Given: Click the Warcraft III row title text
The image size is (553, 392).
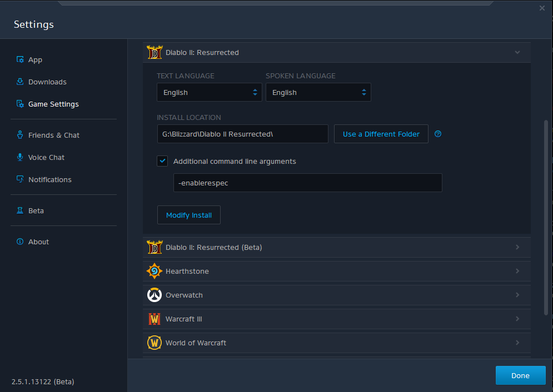Looking at the screenshot, I should [184, 319].
